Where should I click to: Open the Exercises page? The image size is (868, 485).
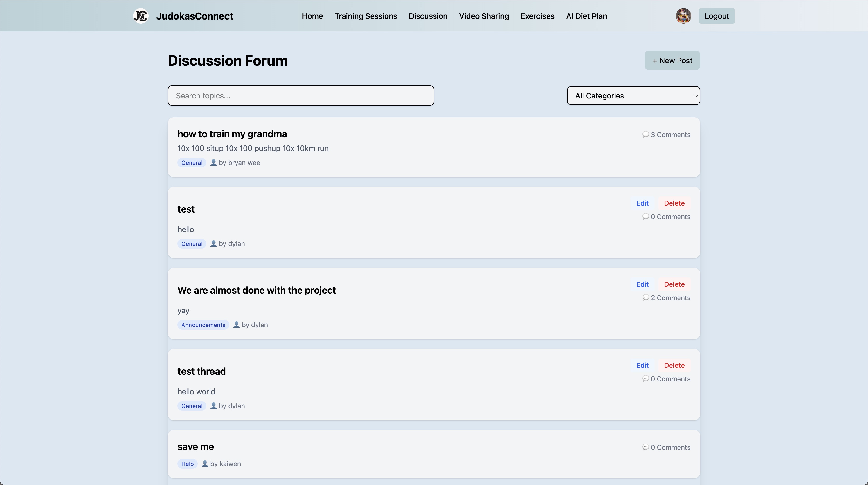click(x=537, y=16)
